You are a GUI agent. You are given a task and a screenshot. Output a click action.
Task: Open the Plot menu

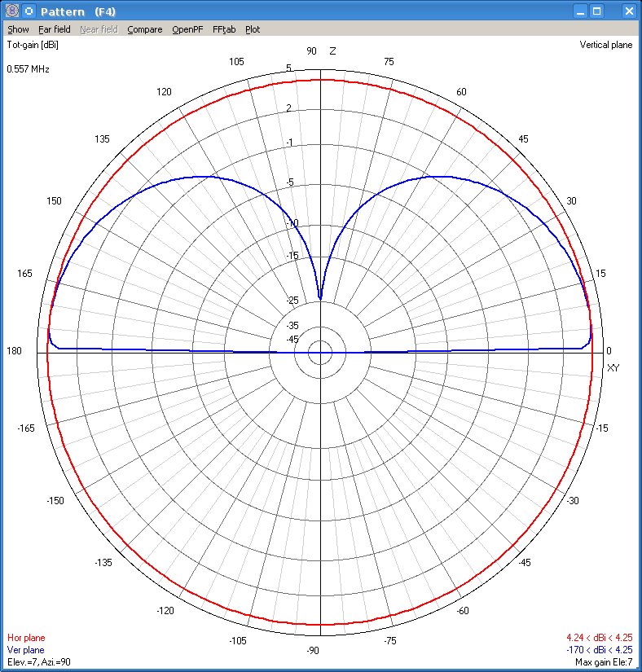coord(253,29)
